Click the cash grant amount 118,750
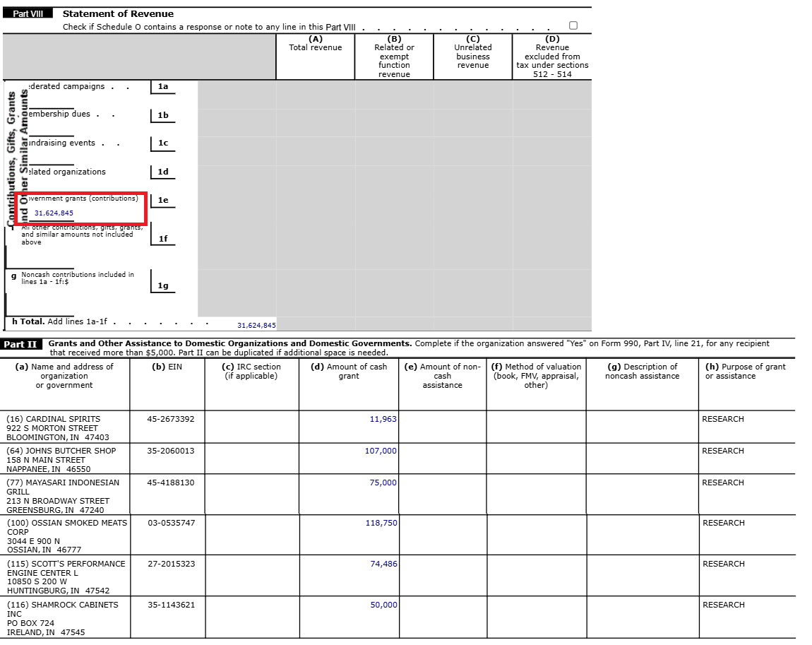This screenshot has width=812, height=645. (381, 523)
